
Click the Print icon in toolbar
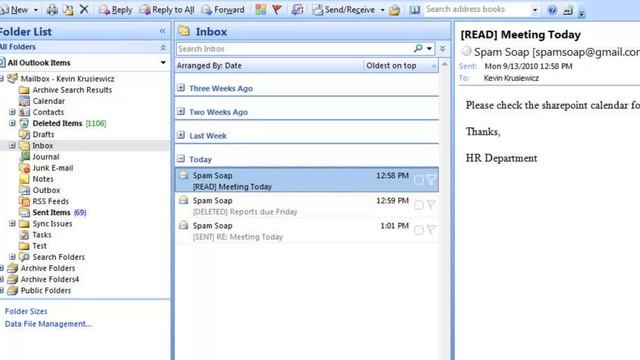pyautogui.click(x=52, y=9)
